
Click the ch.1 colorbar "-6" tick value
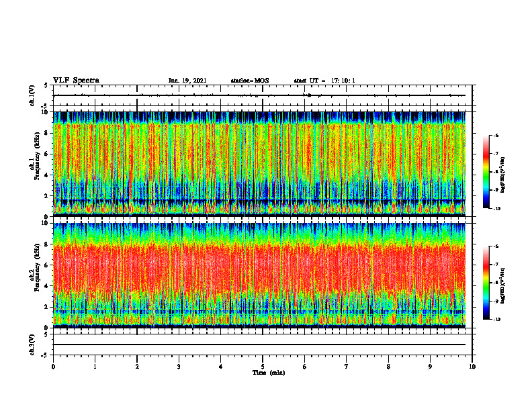[496, 136]
